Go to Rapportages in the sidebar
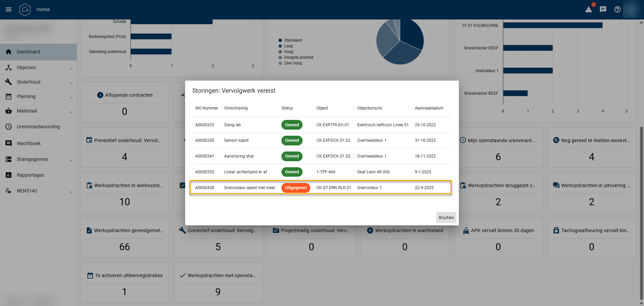Viewport: 644px width, 306px height. (x=31, y=175)
